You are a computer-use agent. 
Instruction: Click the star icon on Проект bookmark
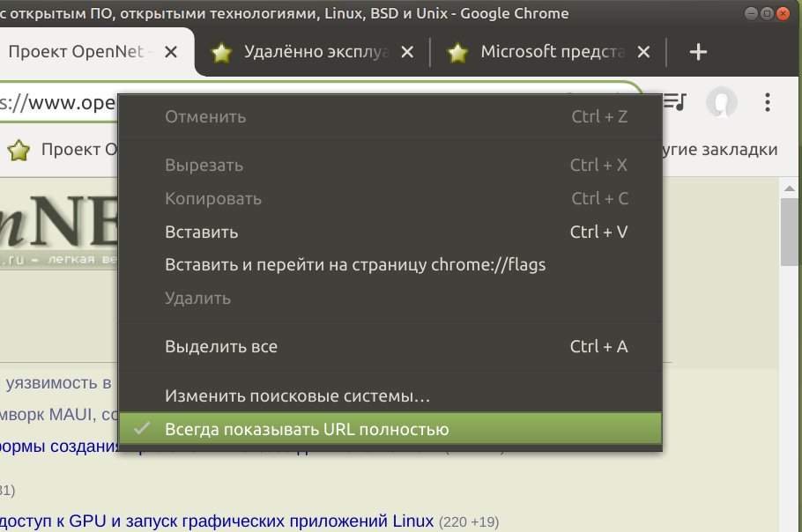coord(19,151)
